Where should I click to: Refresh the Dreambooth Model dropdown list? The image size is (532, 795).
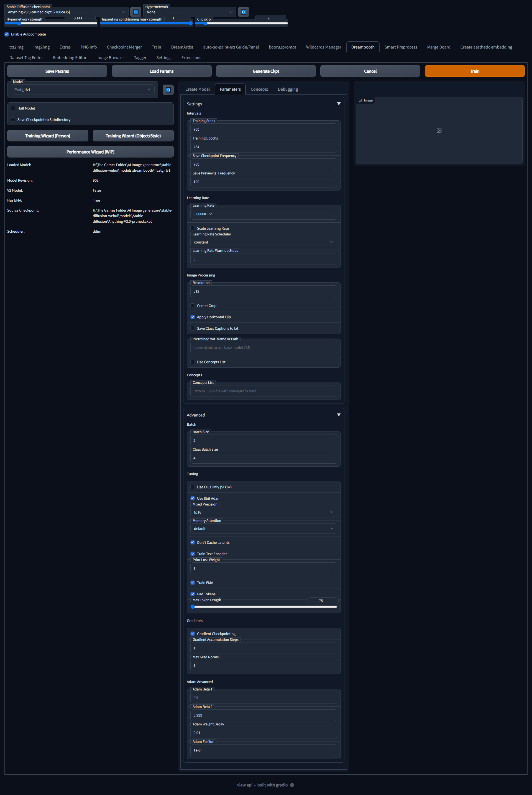[168, 90]
